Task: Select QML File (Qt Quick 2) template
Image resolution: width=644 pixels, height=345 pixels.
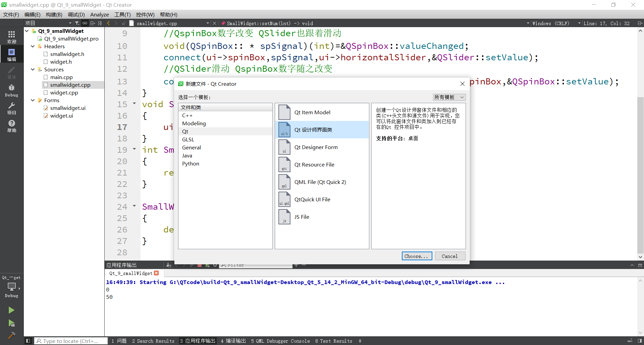Action: [322, 182]
